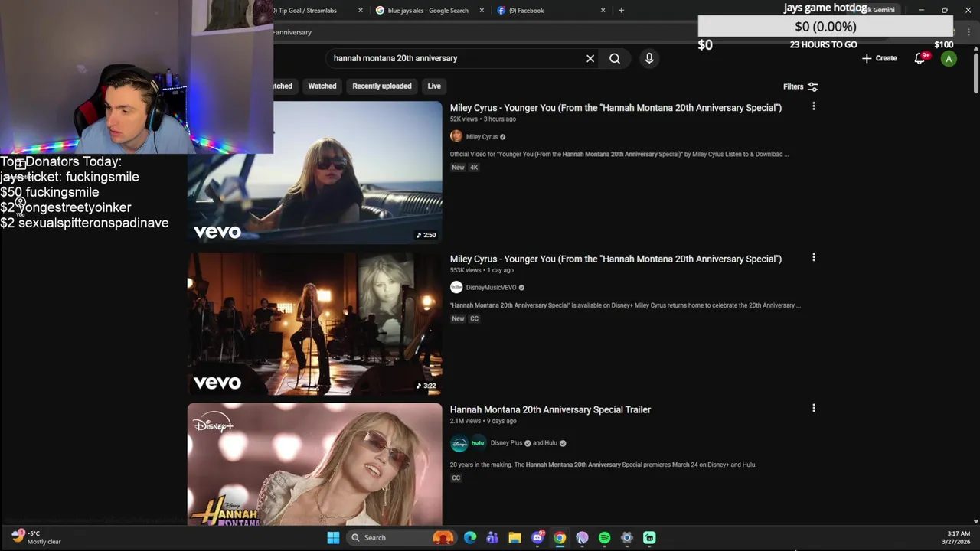Click the CC badge under trailer video
This screenshot has width=980, height=551.
pos(456,478)
